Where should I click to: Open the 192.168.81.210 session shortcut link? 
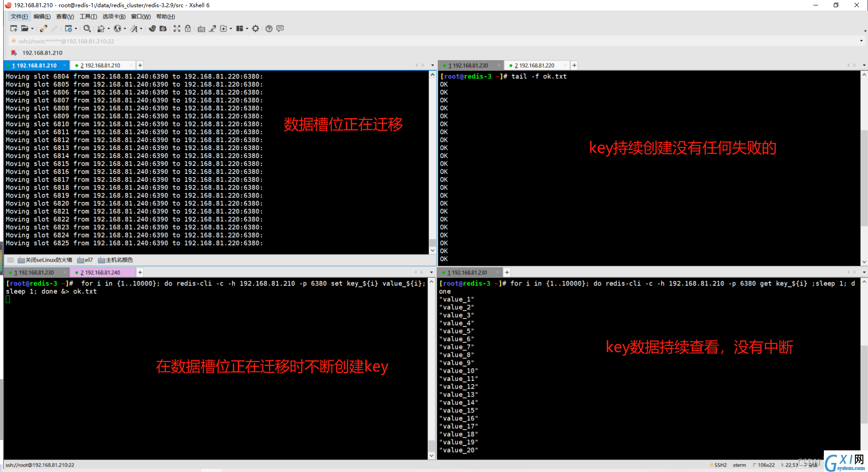click(42, 53)
